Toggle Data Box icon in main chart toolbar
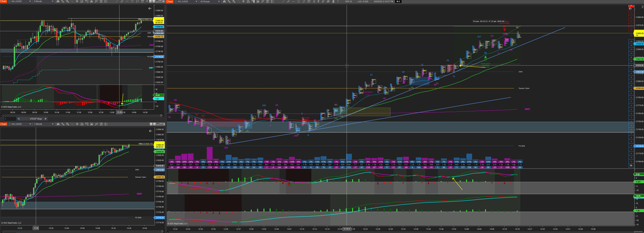The width and height of the screenshot is (644, 233). (x=248, y=2)
